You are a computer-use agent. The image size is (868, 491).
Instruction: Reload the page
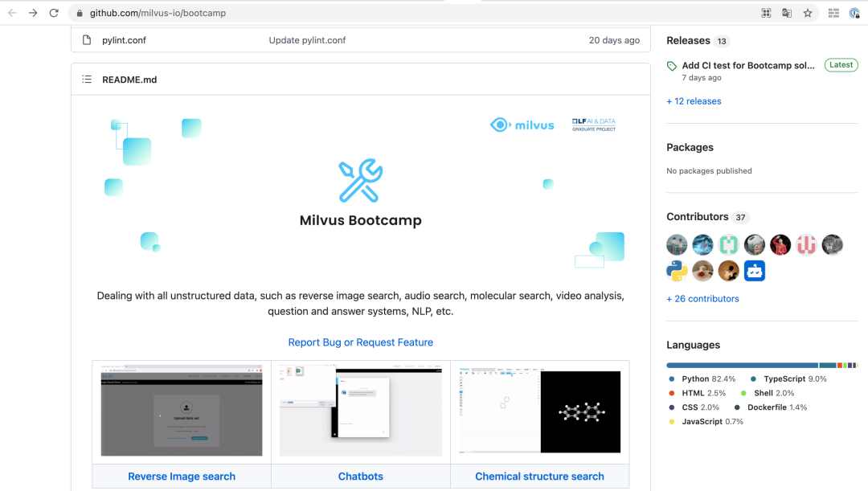[54, 13]
